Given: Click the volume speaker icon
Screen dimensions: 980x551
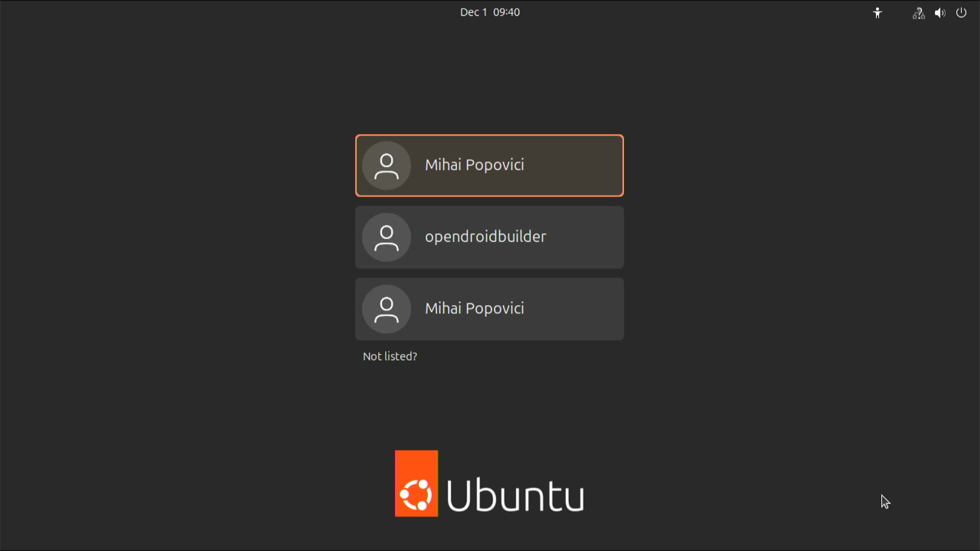Looking at the screenshot, I should tap(940, 13).
